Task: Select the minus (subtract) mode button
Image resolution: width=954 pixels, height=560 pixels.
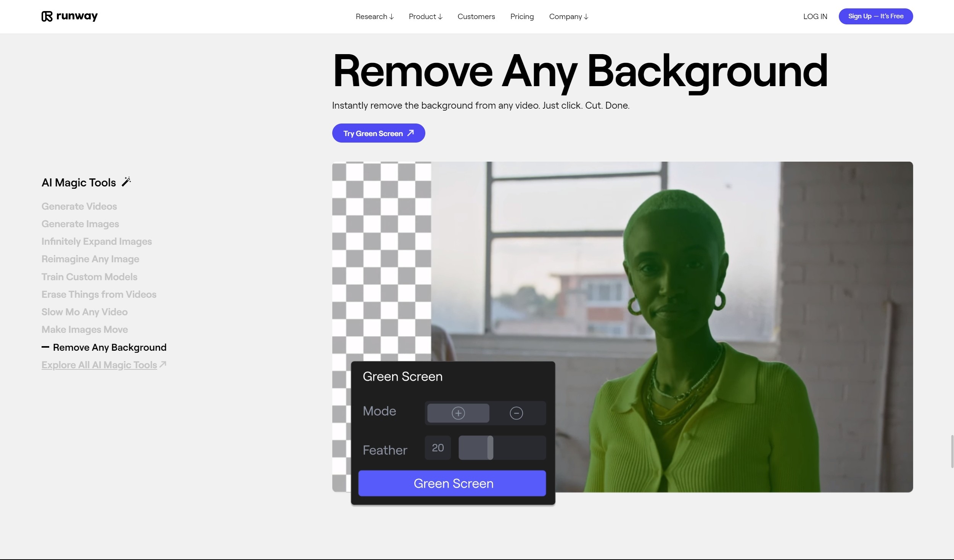Action: click(516, 413)
